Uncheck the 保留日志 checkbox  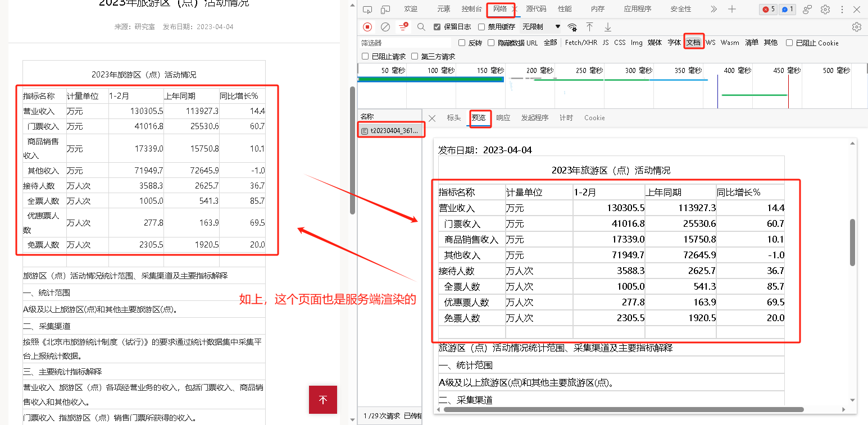437,26
